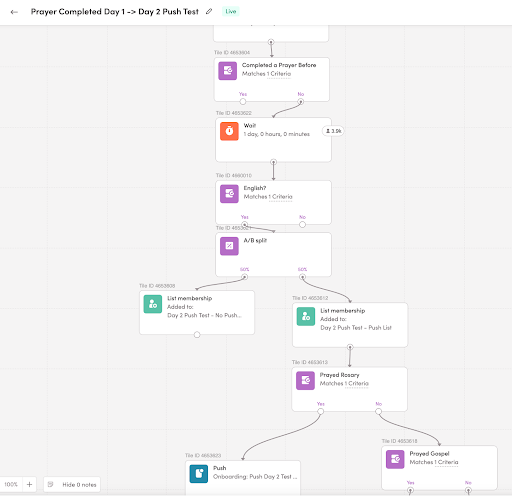Click Completed a Prayer Before filter icon
The image size is (512, 498).
228,71
